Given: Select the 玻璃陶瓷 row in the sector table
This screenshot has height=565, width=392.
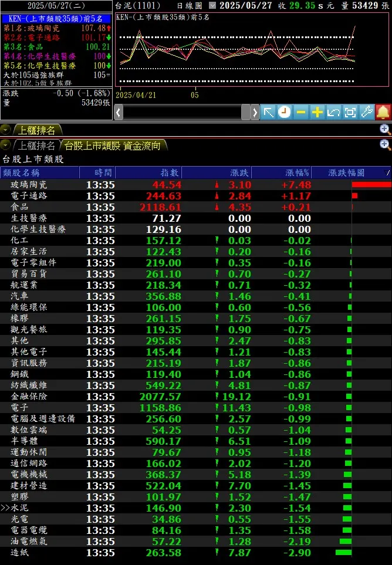Looking at the screenshot, I should (x=196, y=185).
